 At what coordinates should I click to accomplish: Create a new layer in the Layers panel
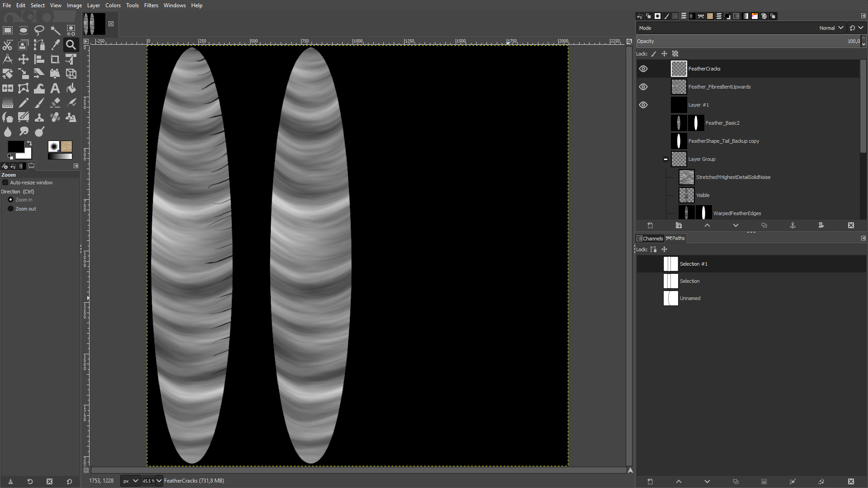click(650, 225)
